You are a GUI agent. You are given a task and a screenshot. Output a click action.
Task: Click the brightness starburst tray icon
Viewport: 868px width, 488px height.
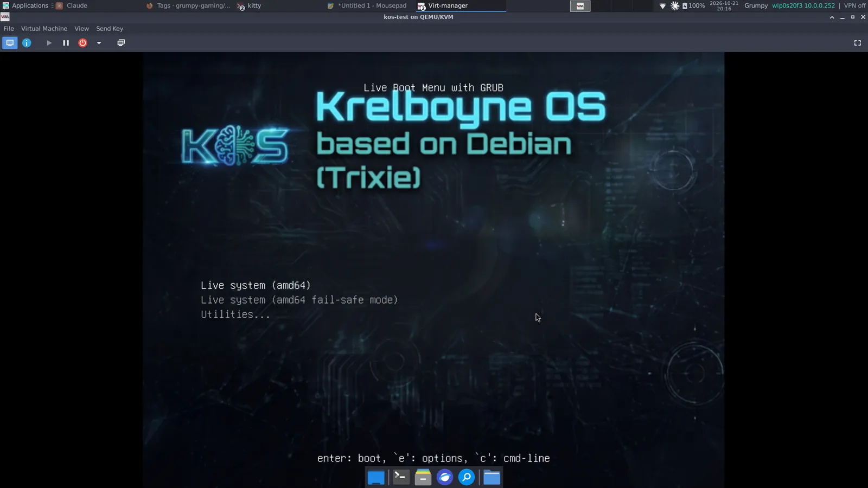[675, 6]
